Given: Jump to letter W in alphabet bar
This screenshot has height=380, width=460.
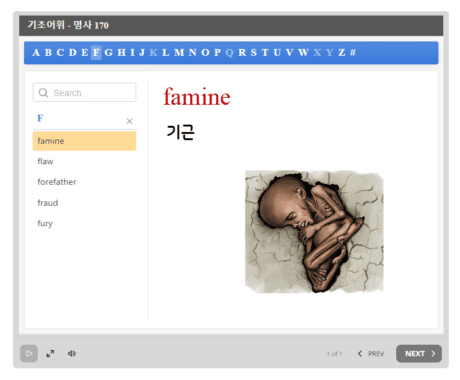Looking at the screenshot, I should coord(303,53).
